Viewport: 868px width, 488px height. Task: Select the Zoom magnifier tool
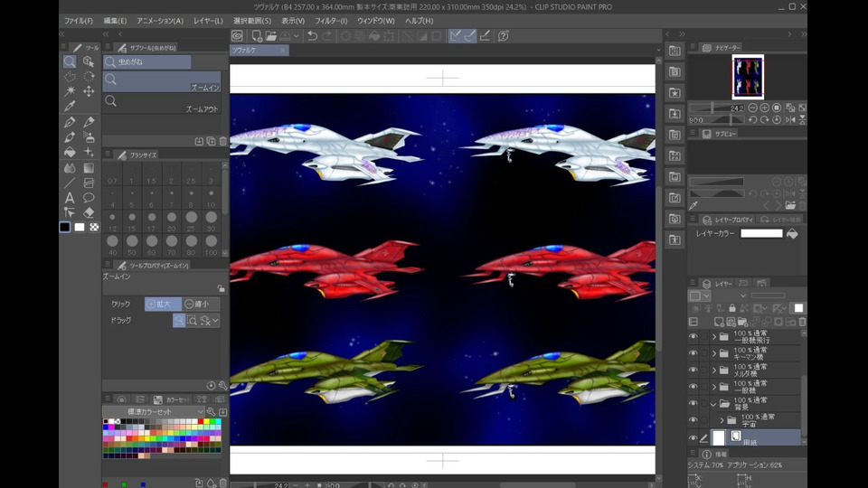(70, 61)
